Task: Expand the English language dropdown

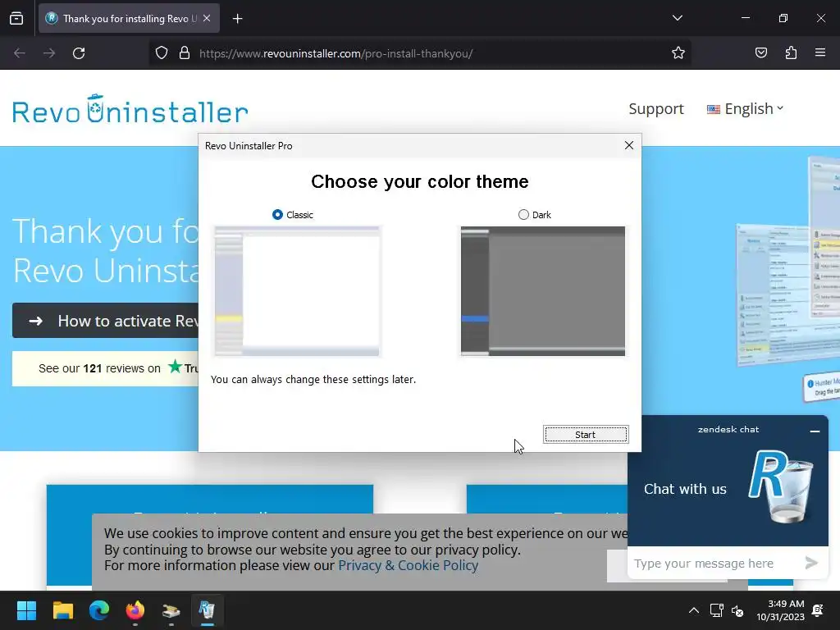Action: 745,109
